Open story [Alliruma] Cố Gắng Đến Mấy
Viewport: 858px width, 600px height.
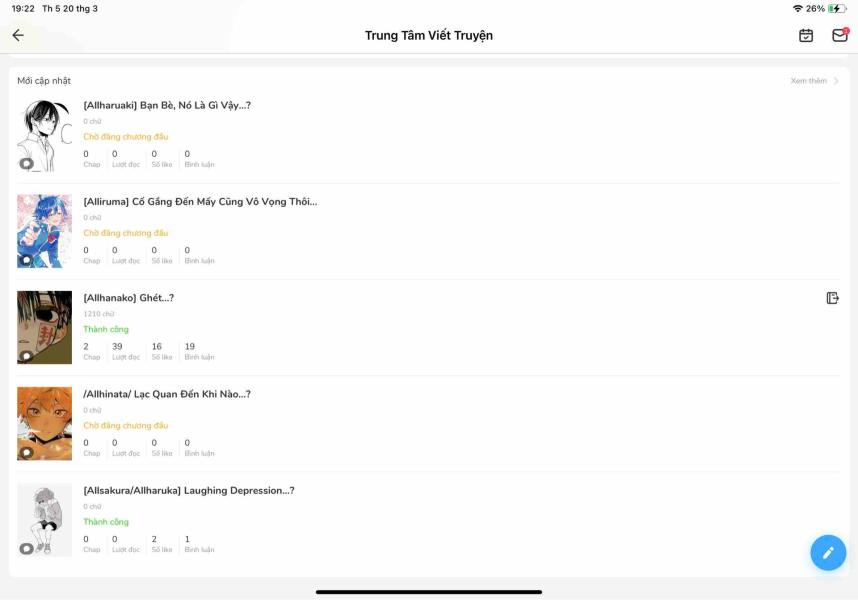pyautogui.click(x=200, y=201)
